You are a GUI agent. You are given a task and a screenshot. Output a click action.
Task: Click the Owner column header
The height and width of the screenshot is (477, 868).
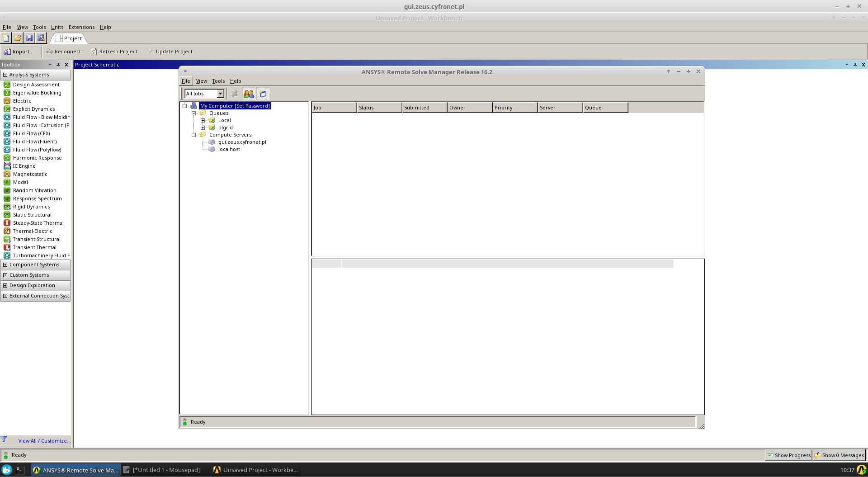(x=470, y=108)
